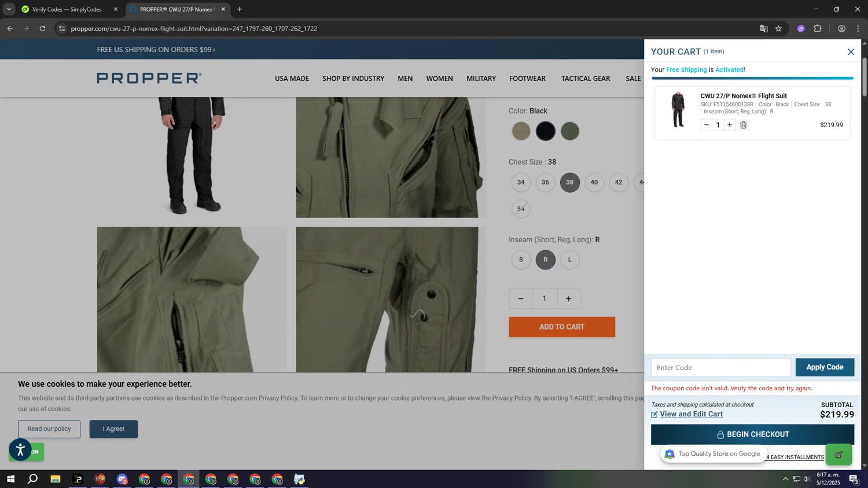
Task: Select the tan color swatch
Action: (521, 131)
